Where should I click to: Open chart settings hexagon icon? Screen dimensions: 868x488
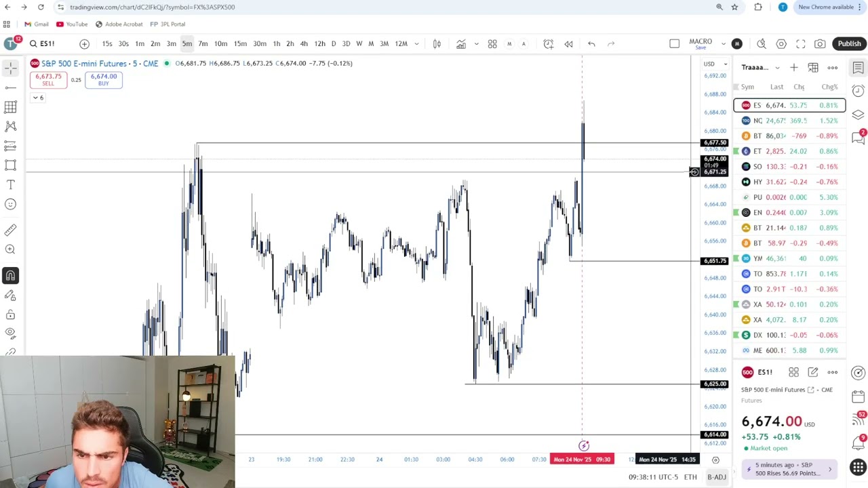pos(781,43)
